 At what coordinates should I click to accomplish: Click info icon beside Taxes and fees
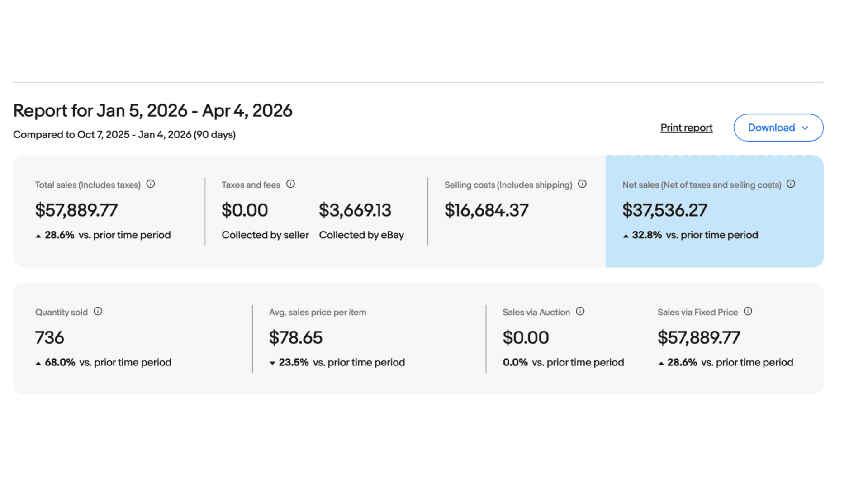pos(290,184)
